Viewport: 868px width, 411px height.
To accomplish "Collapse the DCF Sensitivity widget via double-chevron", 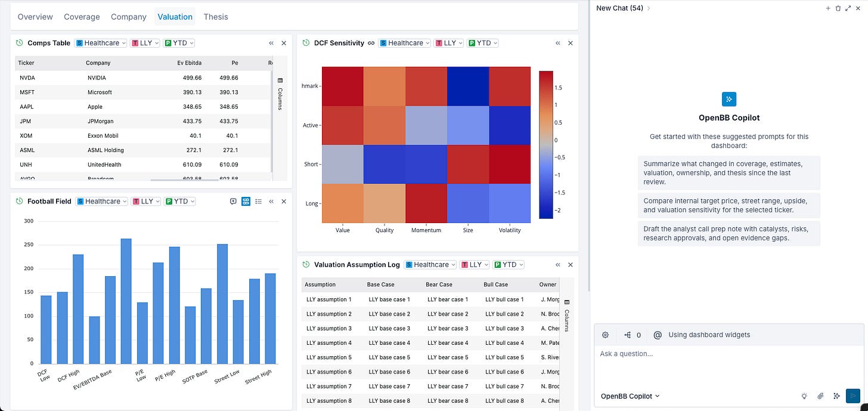I will click(x=558, y=43).
